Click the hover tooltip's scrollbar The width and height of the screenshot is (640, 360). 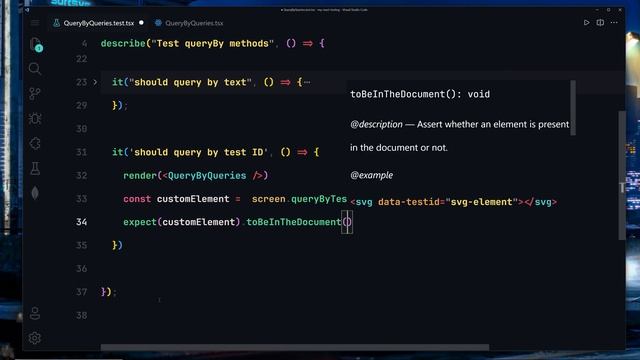tap(573, 108)
